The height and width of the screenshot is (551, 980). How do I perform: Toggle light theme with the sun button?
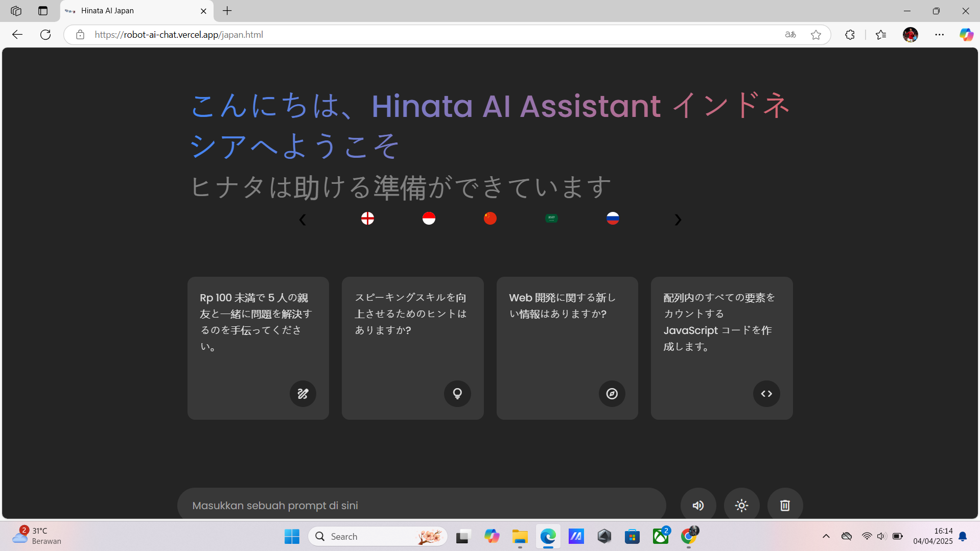(x=741, y=505)
